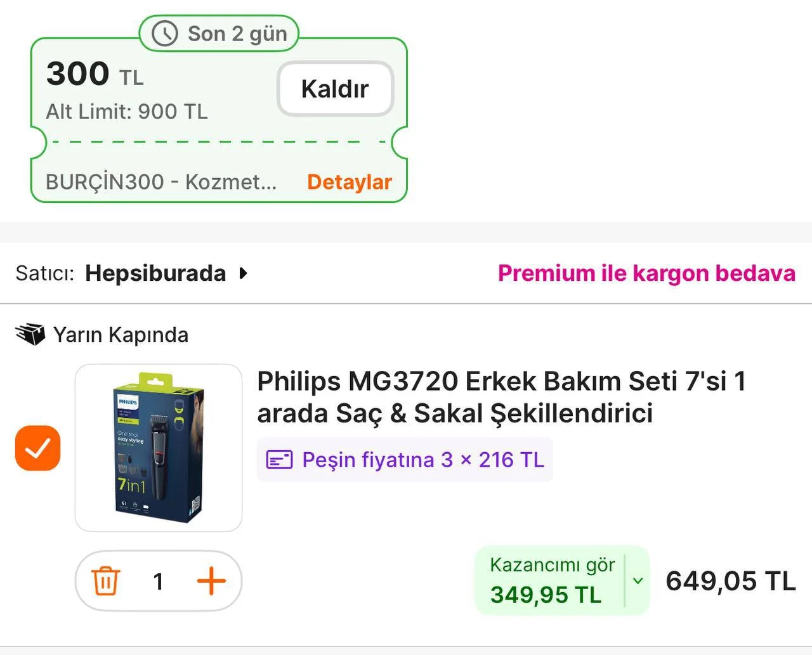Remove the coupon with Kaldır button

click(x=335, y=89)
